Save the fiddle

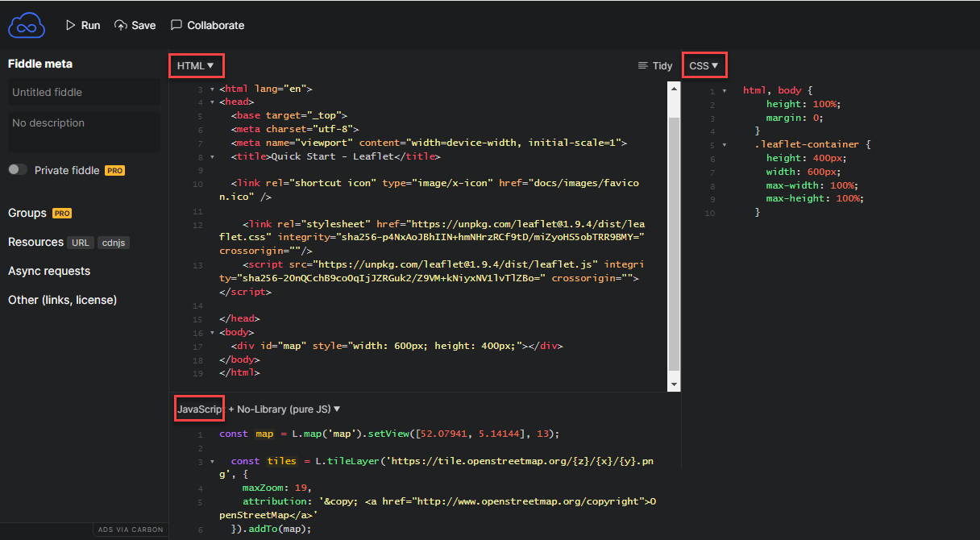tap(135, 25)
